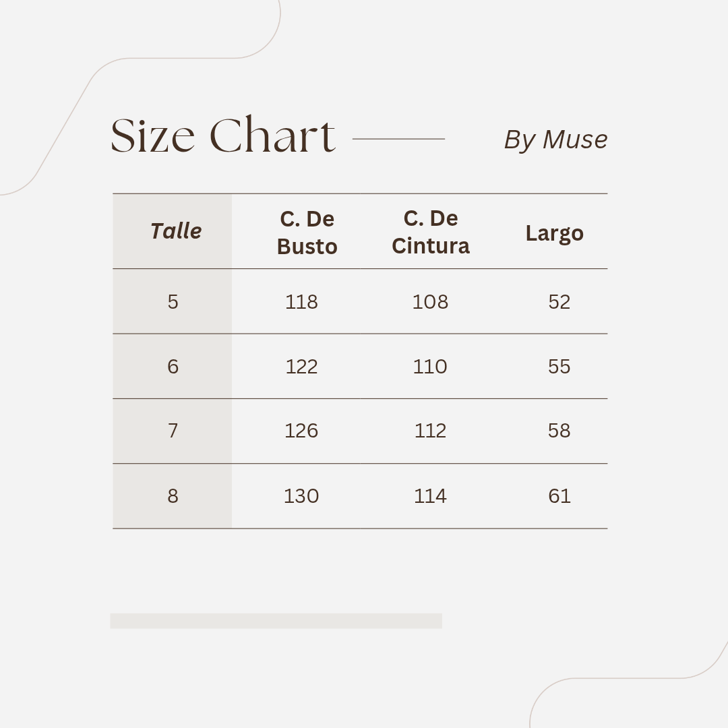Screen dimensions: 728x728
Task: Select the "By Muse" text
Action: coord(555,140)
